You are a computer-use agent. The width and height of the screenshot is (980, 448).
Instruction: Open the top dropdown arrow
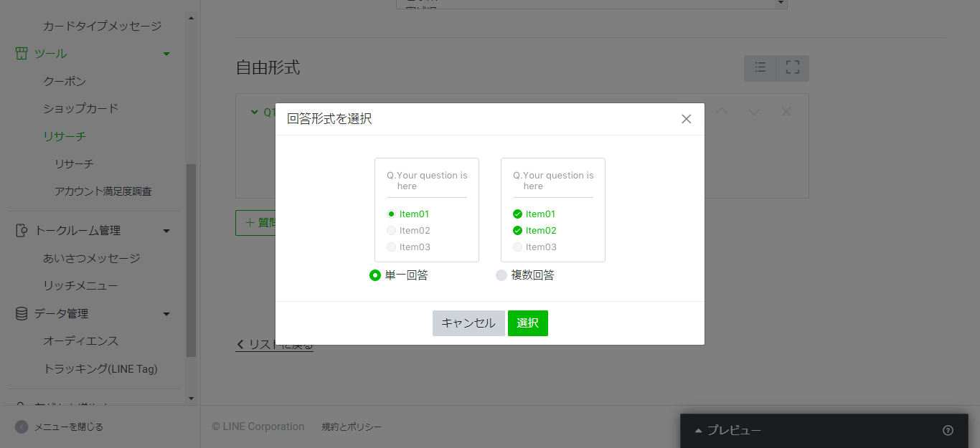point(781,3)
